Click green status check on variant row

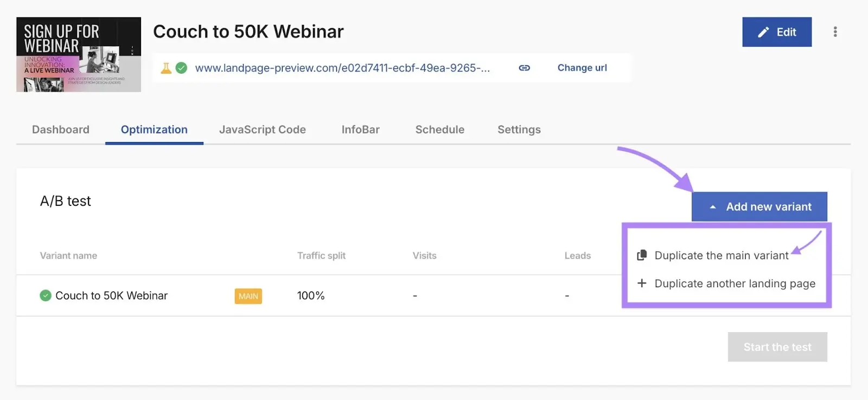[46, 295]
